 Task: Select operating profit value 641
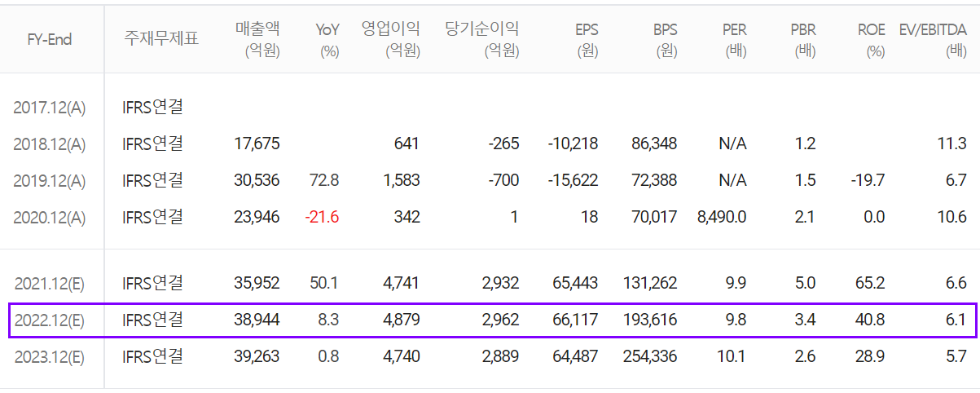pos(406,144)
